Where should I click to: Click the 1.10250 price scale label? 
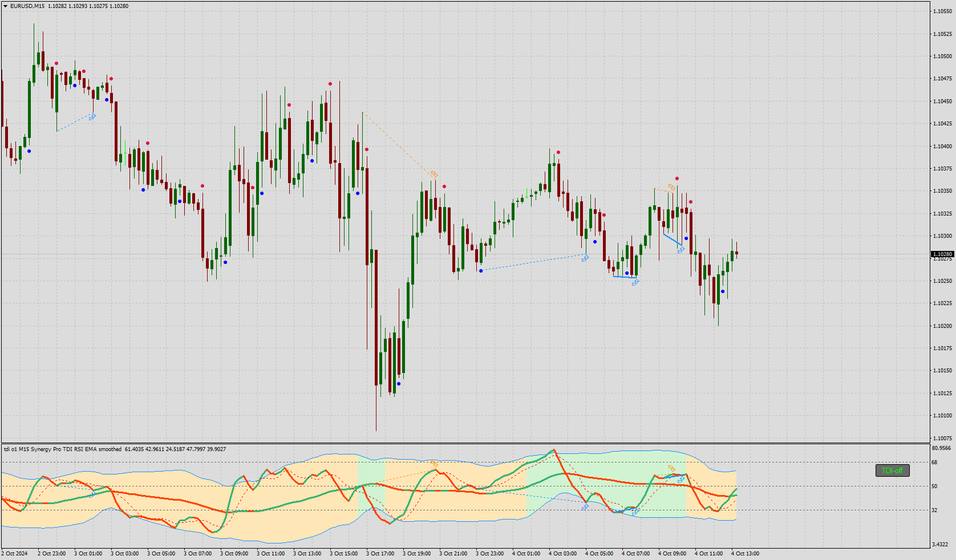[942, 281]
